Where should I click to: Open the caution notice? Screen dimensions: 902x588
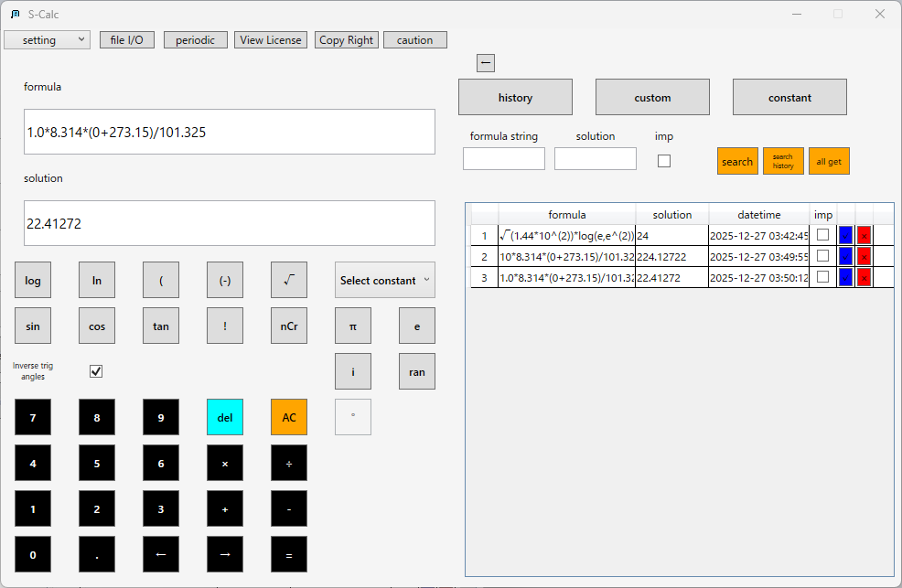click(414, 39)
